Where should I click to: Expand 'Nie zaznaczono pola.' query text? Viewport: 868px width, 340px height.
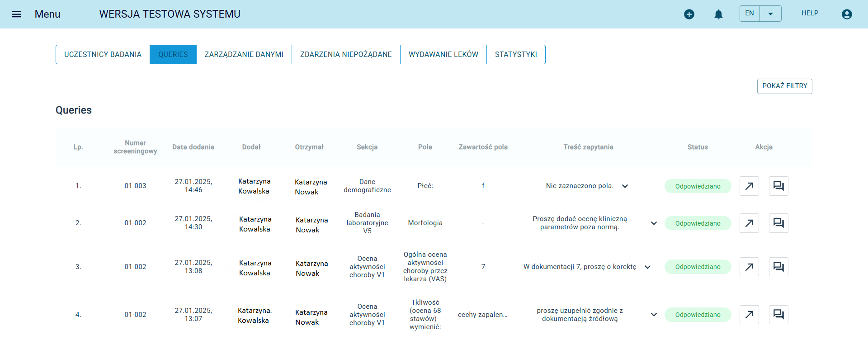625,186
